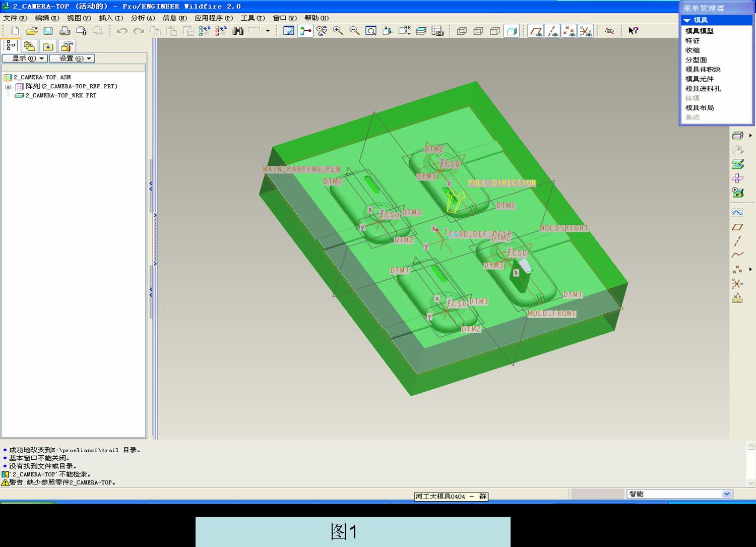The width and height of the screenshot is (756, 547).
Task: Switch to the Folder Browser navigator tab
Action: [x=30, y=46]
